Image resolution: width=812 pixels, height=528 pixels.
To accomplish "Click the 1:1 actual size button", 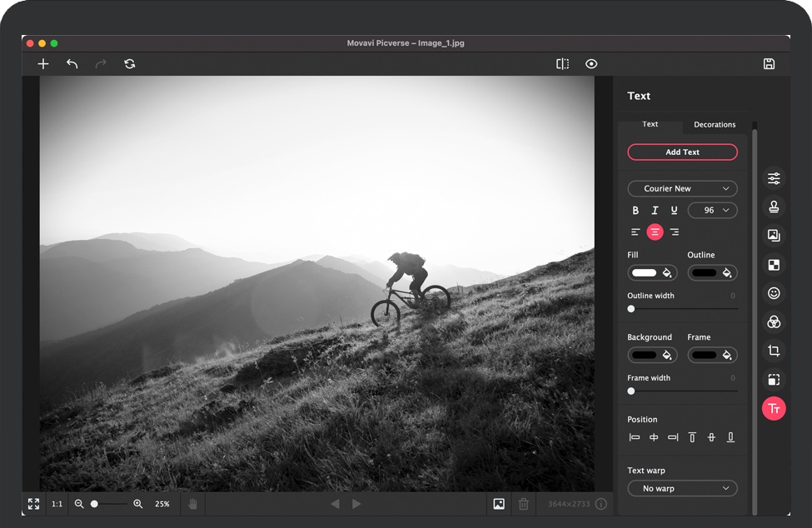I will [57, 504].
